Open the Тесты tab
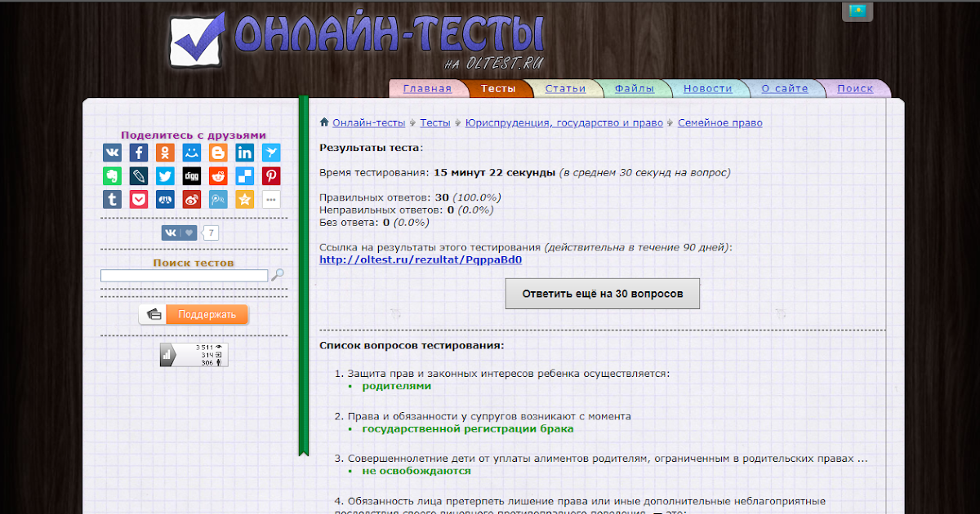 click(498, 89)
